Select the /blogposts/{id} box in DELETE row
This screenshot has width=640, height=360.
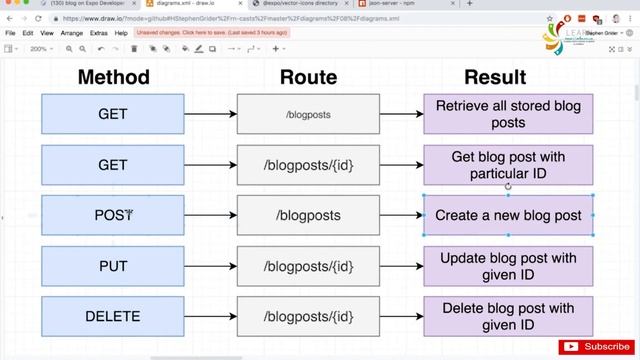point(308,316)
